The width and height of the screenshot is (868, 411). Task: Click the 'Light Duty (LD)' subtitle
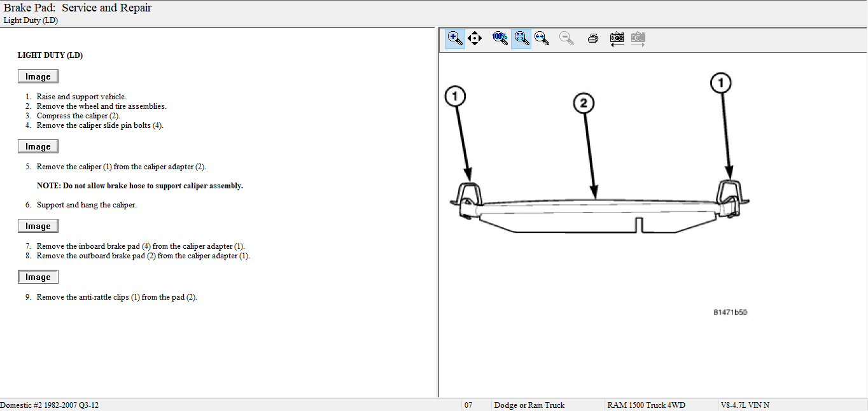point(31,20)
